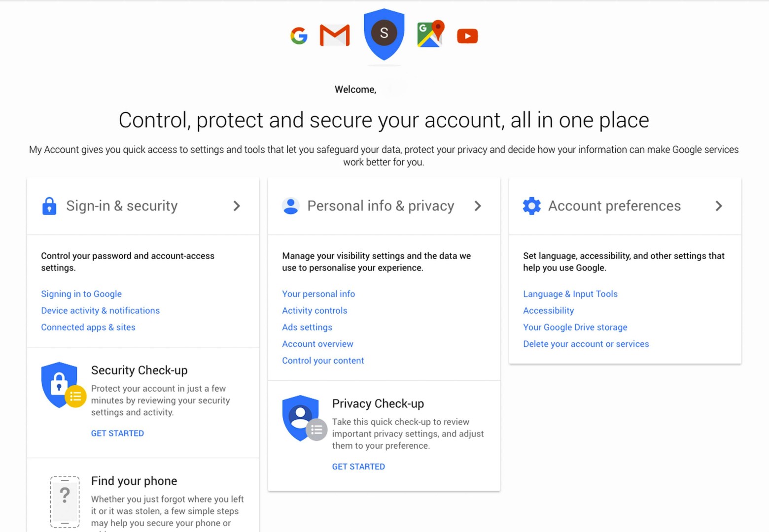Image resolution: width=769 pixels, height=532 pixels.
Task: Open Delete your account or services
Action: pos(586,344)
